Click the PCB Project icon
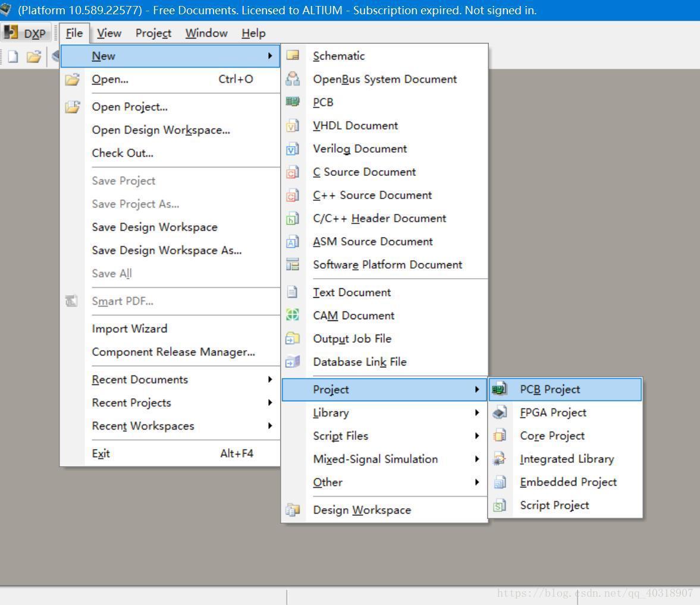The width and height of the screenshot is (700, 605). 500,389
